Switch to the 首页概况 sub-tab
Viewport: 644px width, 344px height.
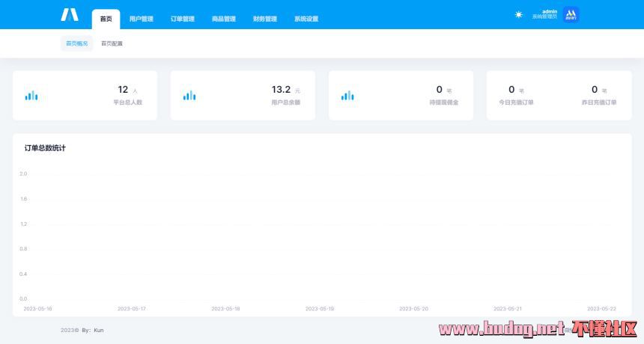(77, 43)
